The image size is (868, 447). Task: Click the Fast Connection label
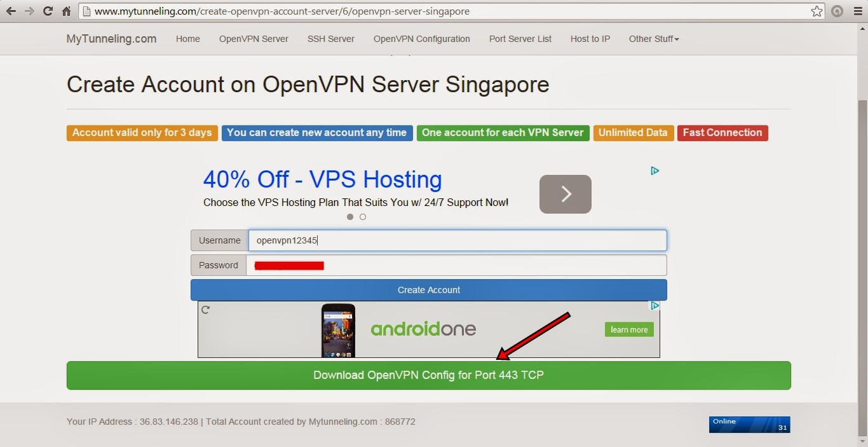(722, 133)
